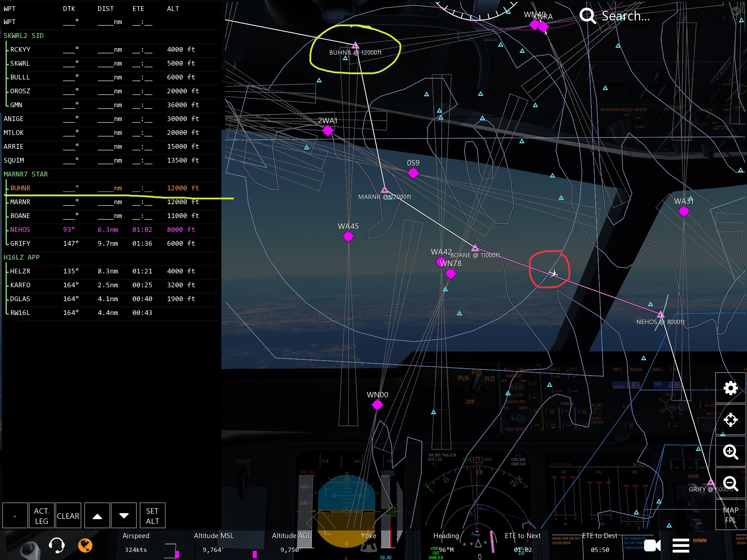This screenshot has height=560, width=747.
Task: Open map settings gear icon
Action: click(730, 388)
